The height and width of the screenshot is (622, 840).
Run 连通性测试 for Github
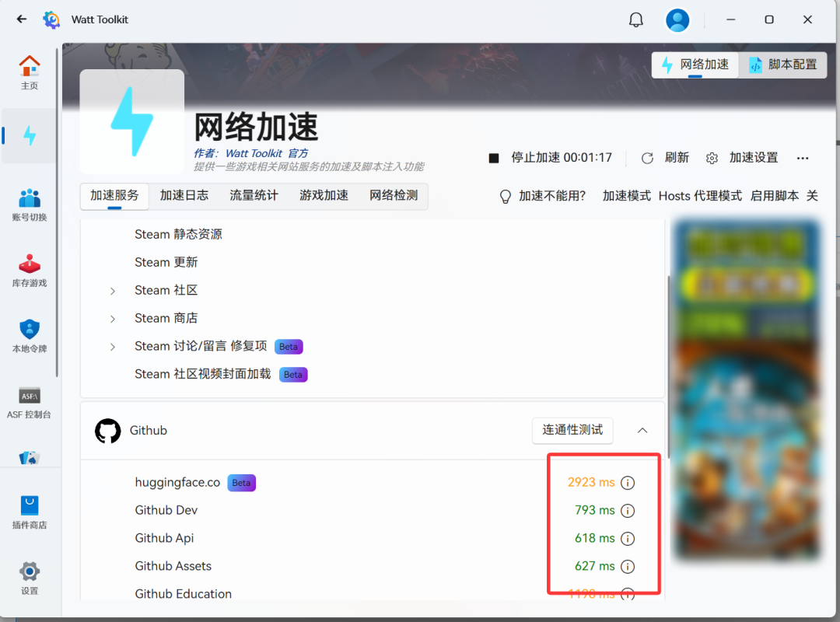(x=572, y=430)
